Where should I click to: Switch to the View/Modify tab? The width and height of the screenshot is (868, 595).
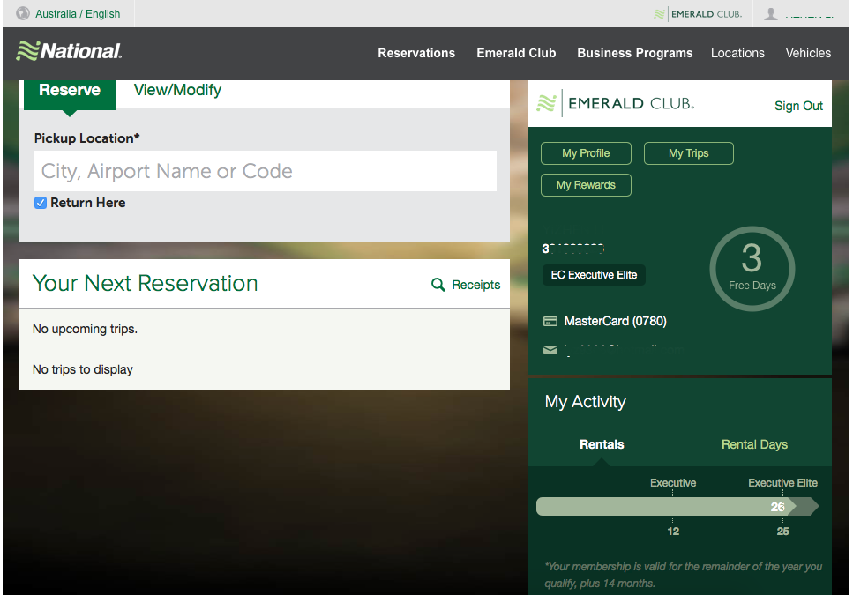pos(177,90)
